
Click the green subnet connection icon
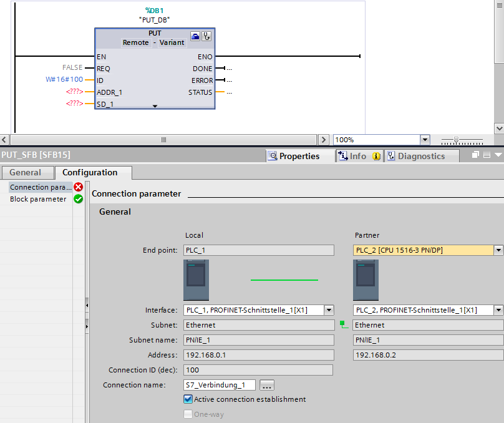click(x=342, y=324)
